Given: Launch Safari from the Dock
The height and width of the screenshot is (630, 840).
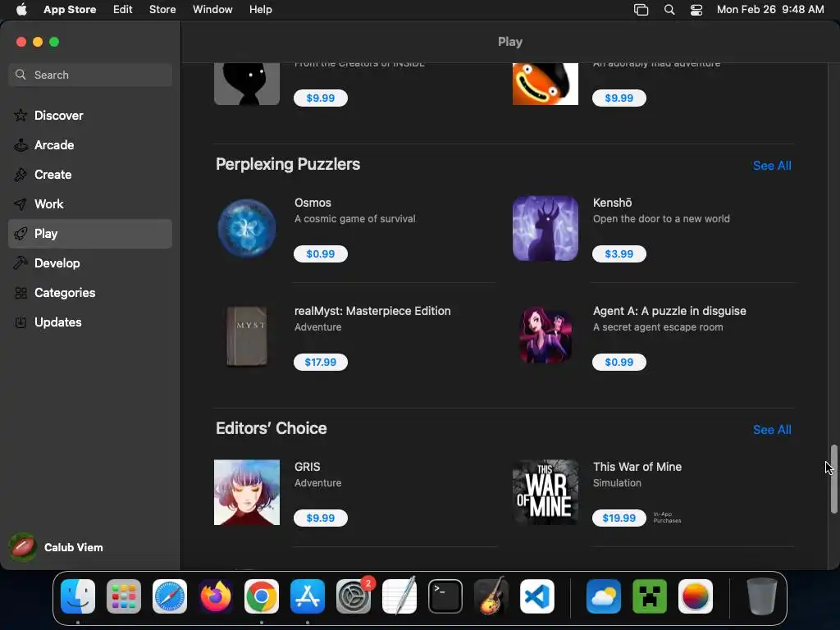Looking at the screenshot, I should point(170,596).
